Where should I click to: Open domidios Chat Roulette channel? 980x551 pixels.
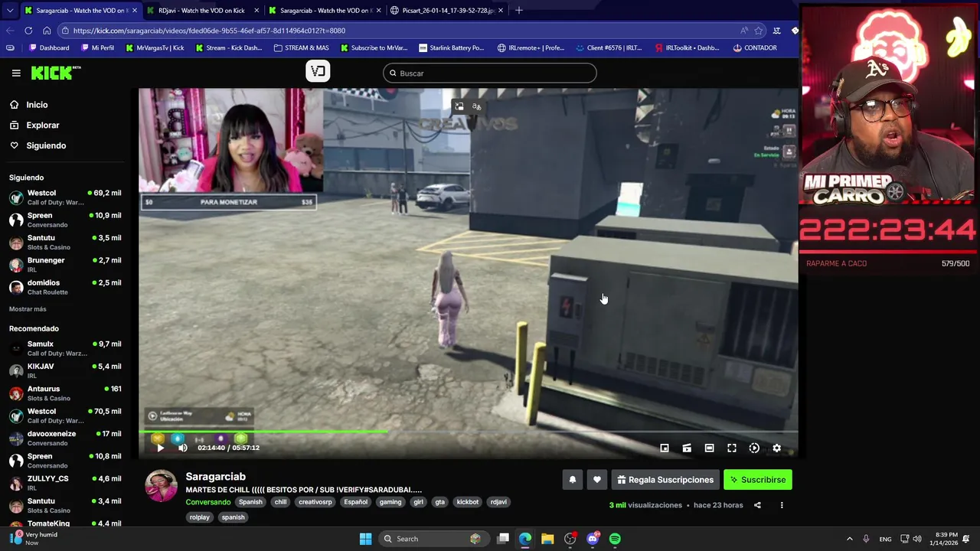coord(65,287)
